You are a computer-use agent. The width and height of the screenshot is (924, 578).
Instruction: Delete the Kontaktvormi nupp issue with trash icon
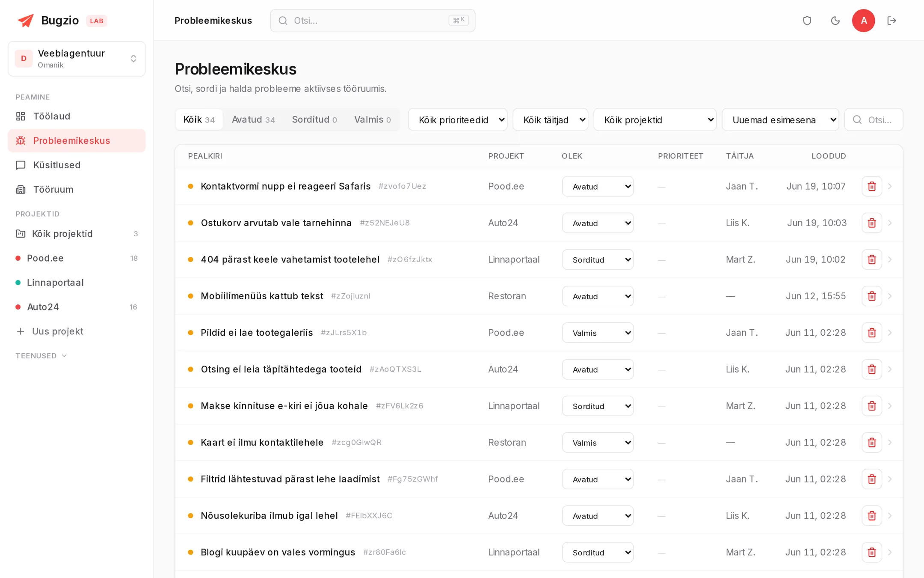tap(871, 186)
